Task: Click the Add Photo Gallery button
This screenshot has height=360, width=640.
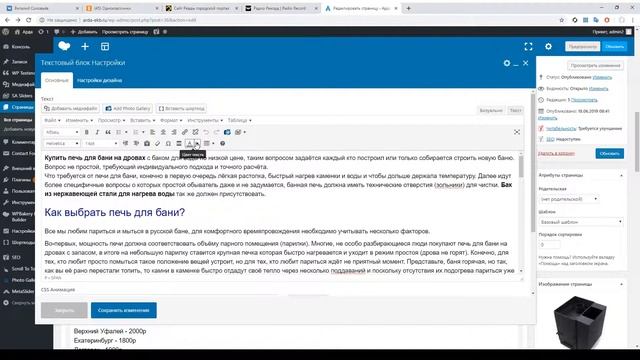Action: (x=128, y=109)
